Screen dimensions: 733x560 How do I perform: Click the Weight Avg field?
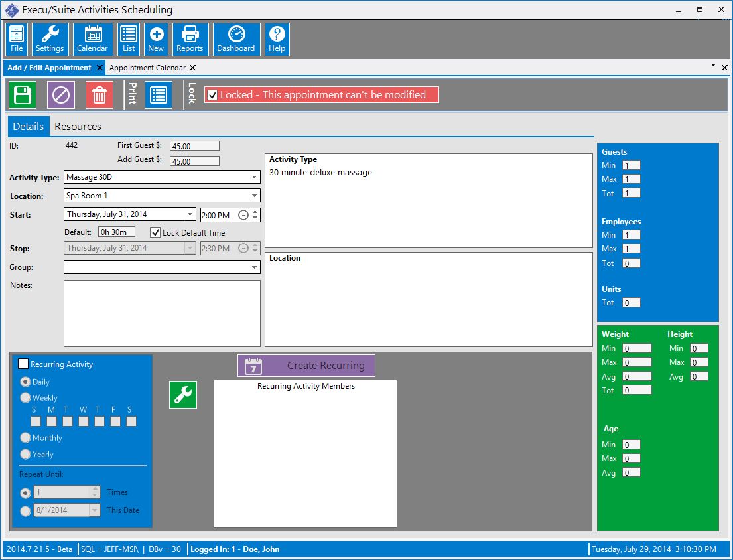[x=637, y=376]
